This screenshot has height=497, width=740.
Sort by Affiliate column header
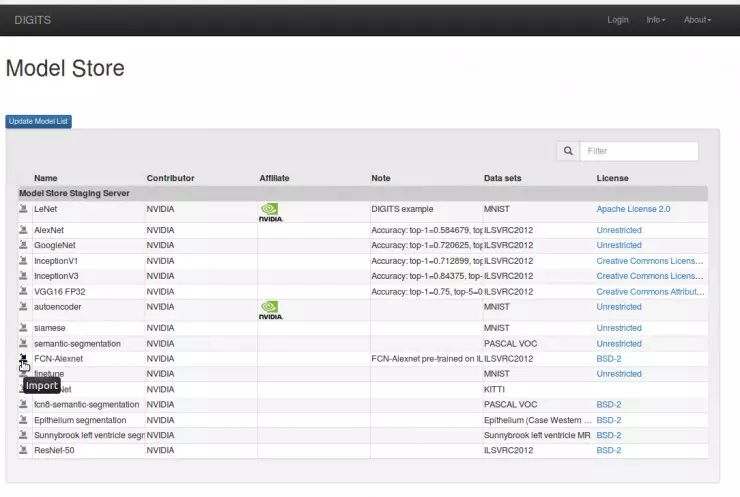click(274, 178)
